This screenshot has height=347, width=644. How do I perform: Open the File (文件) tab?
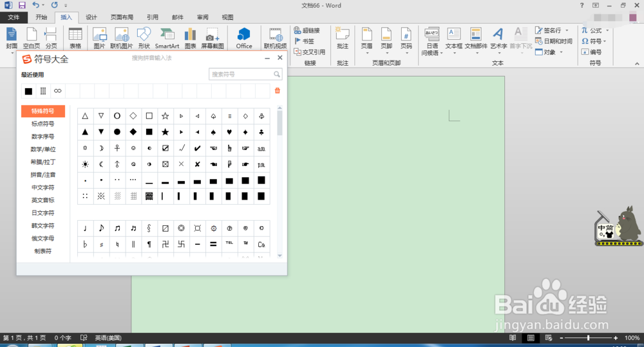point(14,17)
